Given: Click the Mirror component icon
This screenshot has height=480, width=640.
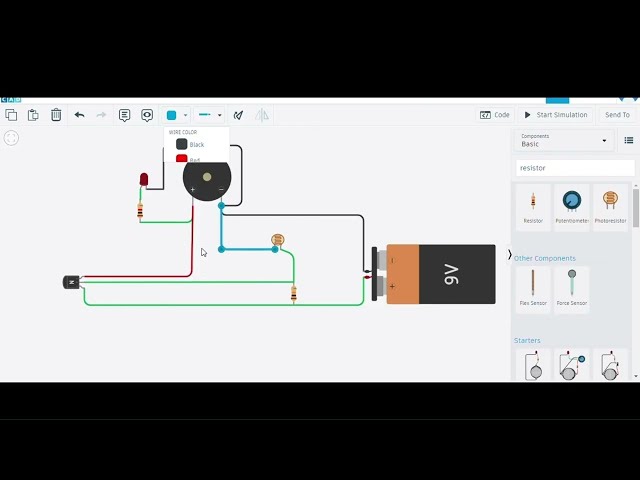Looking at the screenshot, I should 262,115.
